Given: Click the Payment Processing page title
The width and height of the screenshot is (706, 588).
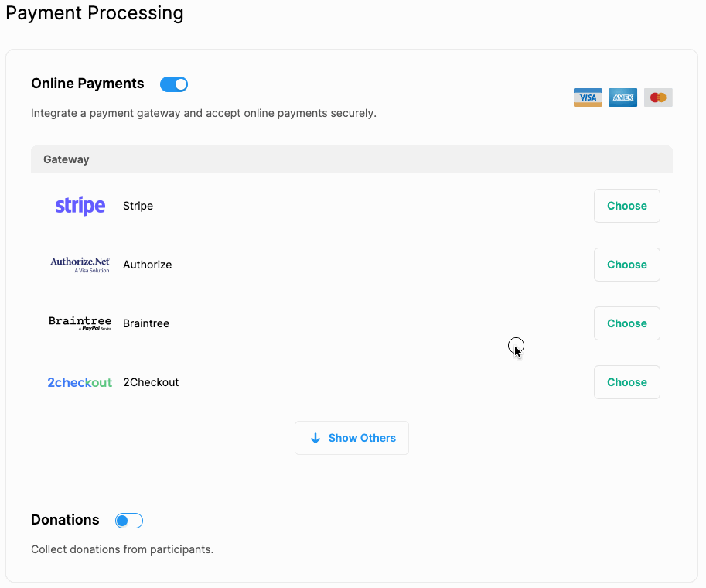Looking at the screenshot, I should (x=94, y=13).
